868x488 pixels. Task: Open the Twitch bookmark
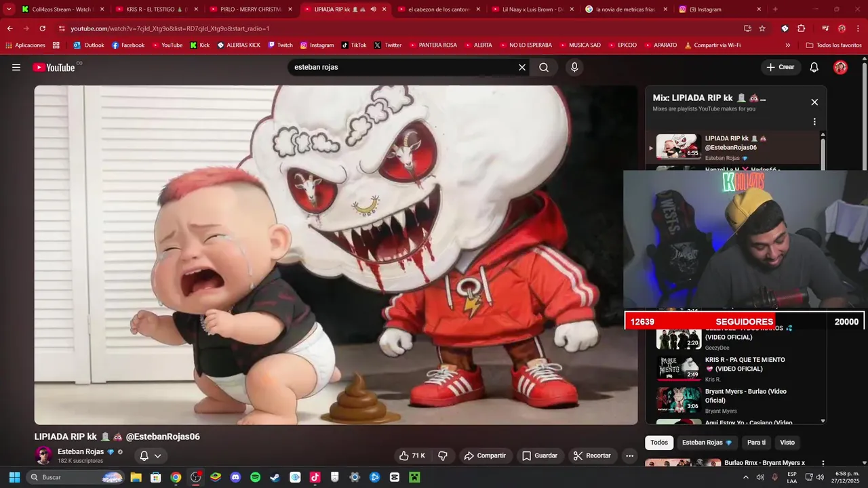[x=280, y=45]
